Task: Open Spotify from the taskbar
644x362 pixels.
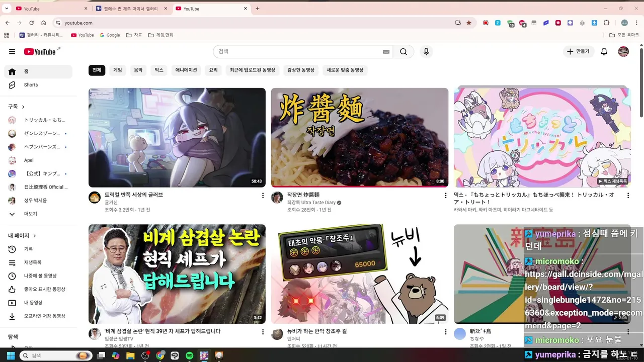Action: point(190,355)
